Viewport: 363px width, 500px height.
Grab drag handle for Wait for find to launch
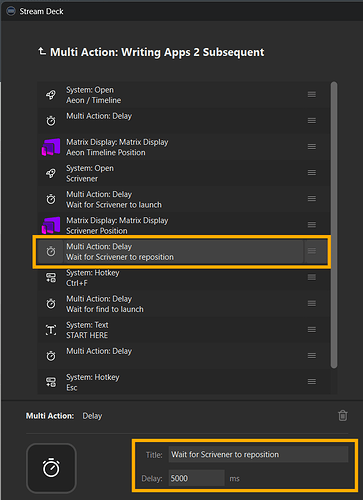pyautogui.click(x=312, y=303)
